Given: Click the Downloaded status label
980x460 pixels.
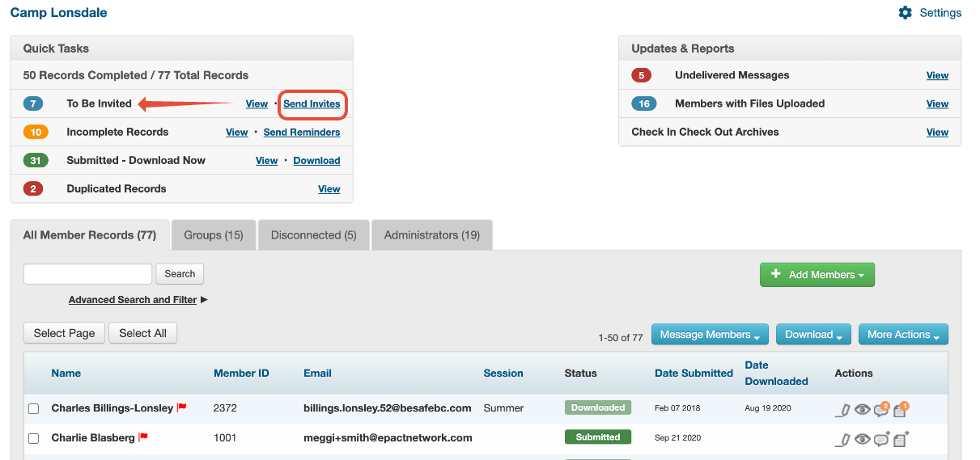Looking at the screenshot, I should 598,407.
